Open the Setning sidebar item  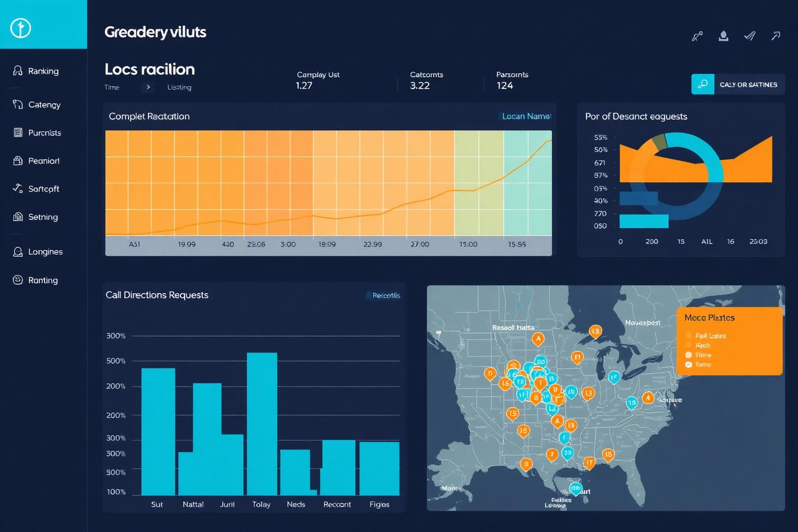point(36,217)
